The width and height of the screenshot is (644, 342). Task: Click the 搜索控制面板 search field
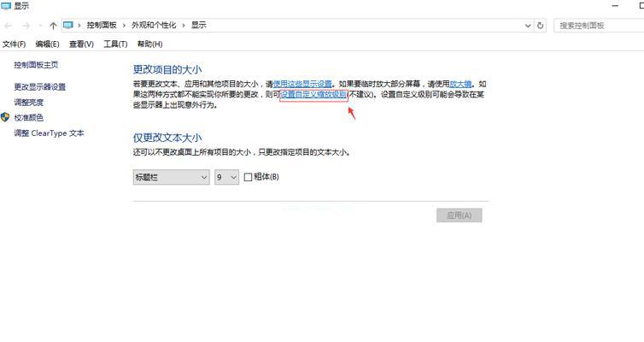coord(599,26)
